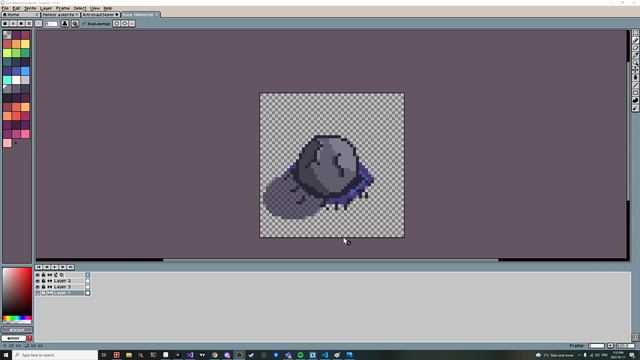This screenshot has height=360, width=640.
Task: Toggle lock on the selected bottom layer
Action: [x=43, y=293]
